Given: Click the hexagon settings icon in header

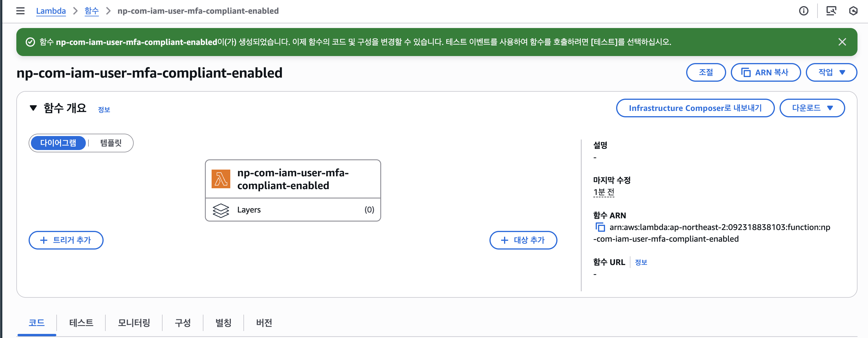Looking at the screenshot, I should tap(853, 11).
